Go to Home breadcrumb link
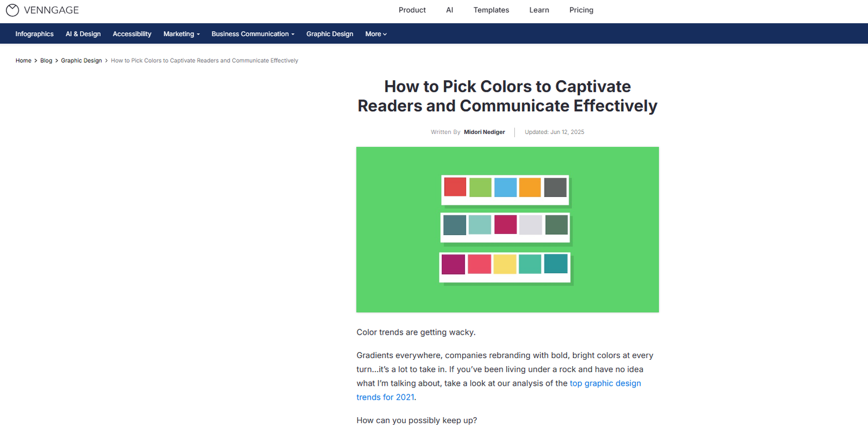Screen dimensions: 868x434 pos(23,60)
